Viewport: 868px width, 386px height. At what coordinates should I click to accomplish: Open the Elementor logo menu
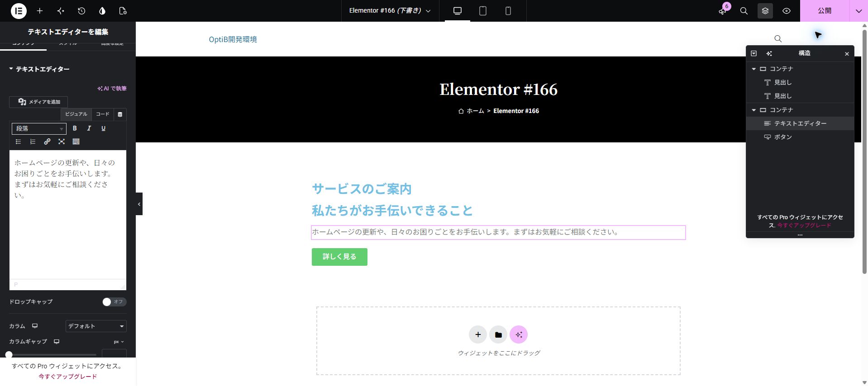[19, 11]
